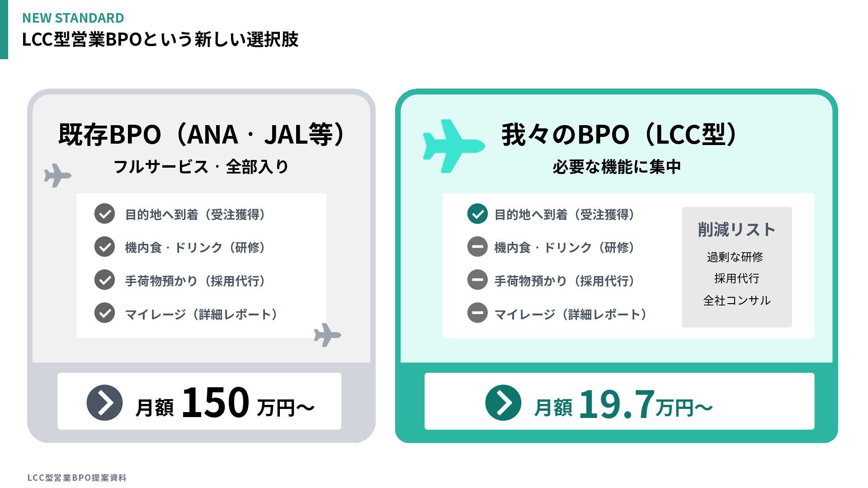This screenshot has width=868, height=488.
Task: Click the gray checkmark for マイレージ in existing BPO card
Action: point(104,313)
